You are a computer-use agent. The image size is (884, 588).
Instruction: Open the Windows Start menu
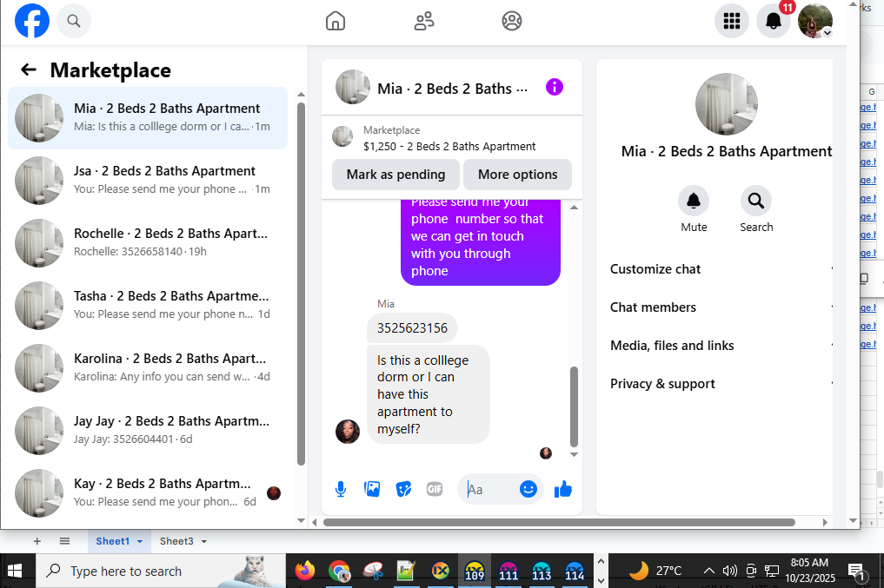[15, 571]
